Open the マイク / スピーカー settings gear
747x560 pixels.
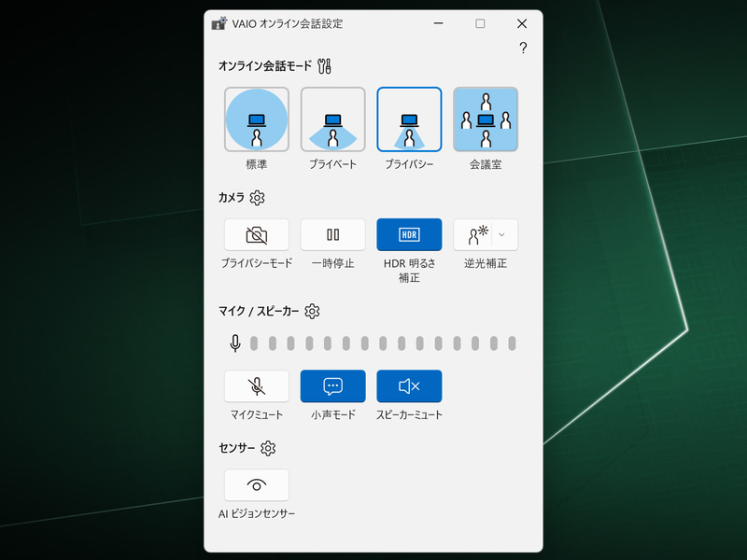[311, 311]
